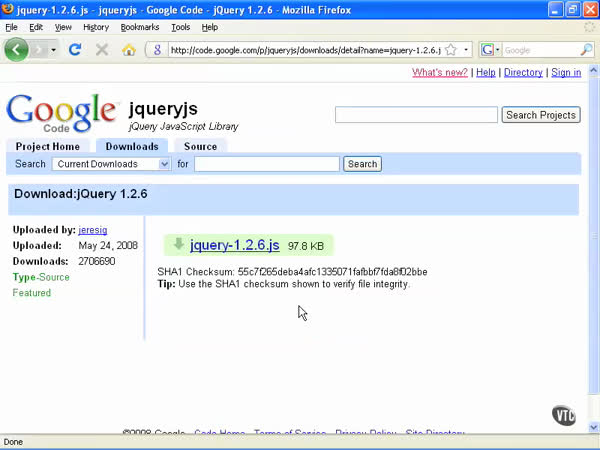Open the Google search engine selector dropdown
The image size is (600, 450).
pyautogui.click(x=490, y=50)
